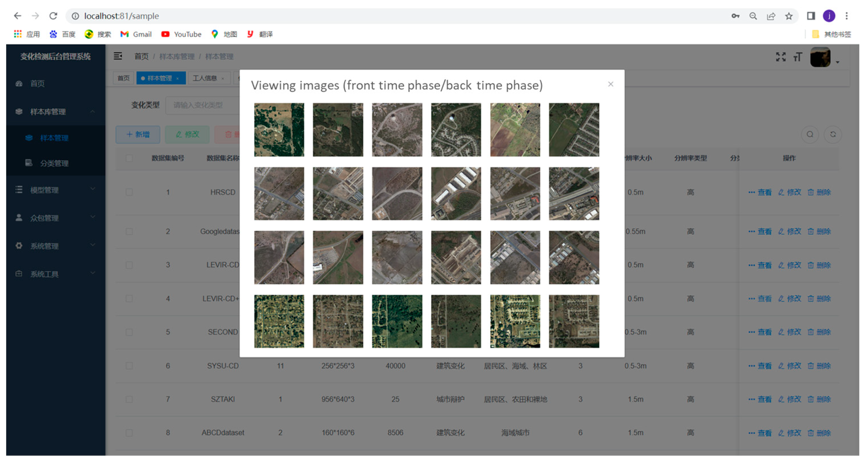Reload the browser page
This screenshot has height=464, width=868.
(x=53, y=16)
